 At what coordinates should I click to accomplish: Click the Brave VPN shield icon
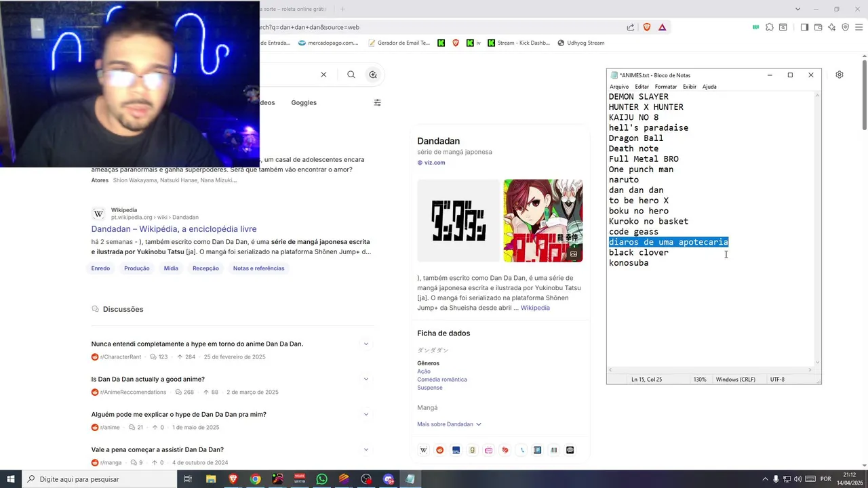click(x=845, y=27)
